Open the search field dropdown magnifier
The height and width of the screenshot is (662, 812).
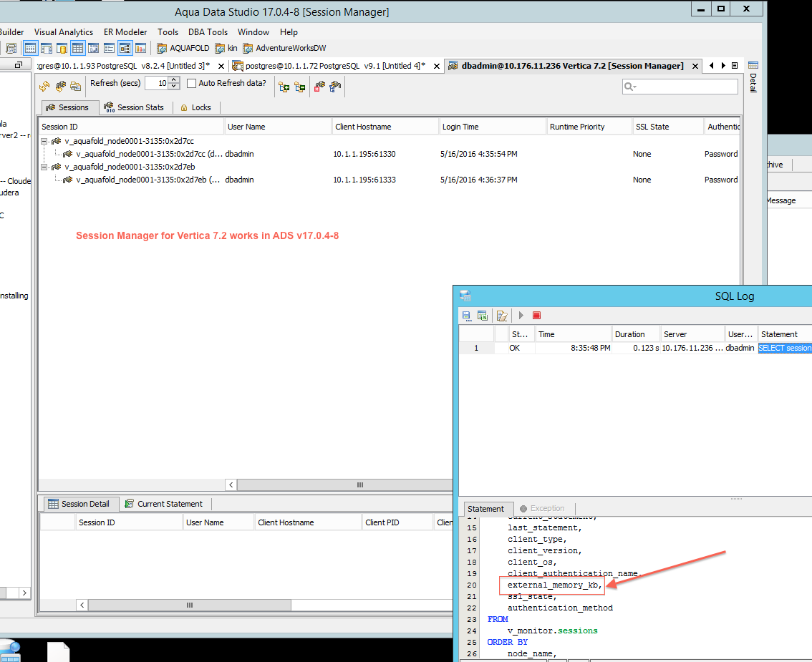click(629, 87)
